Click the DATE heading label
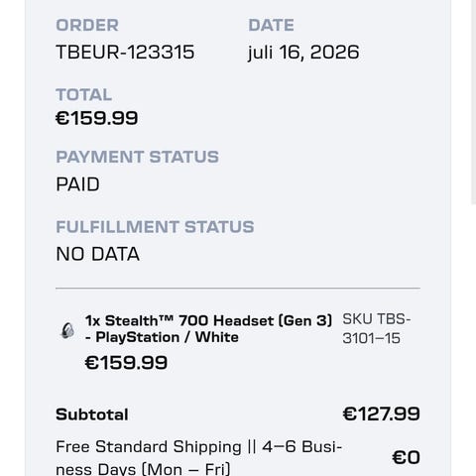Viewport: 476px width, 476px height. click(271, 25)
